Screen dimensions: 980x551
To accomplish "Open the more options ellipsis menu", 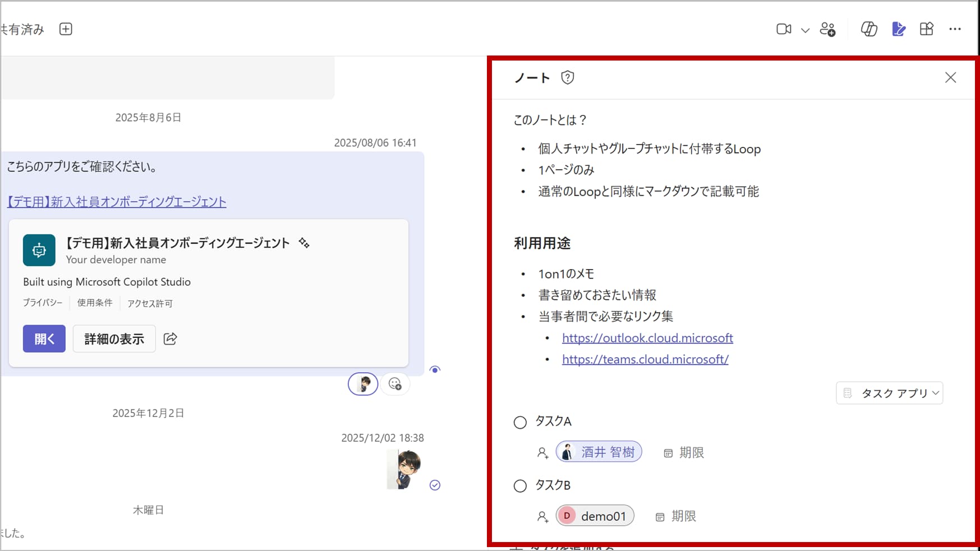I will click(955, 29).
